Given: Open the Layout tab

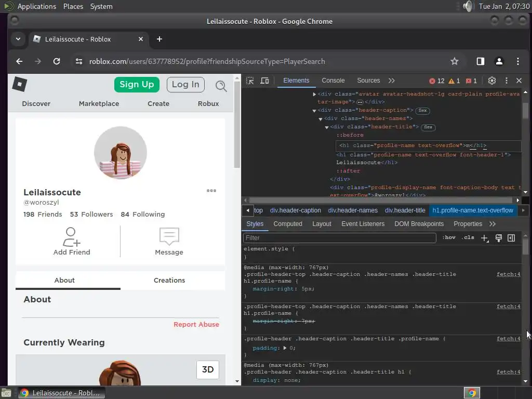Looking at the screenshot, I should tap(322, 224).
